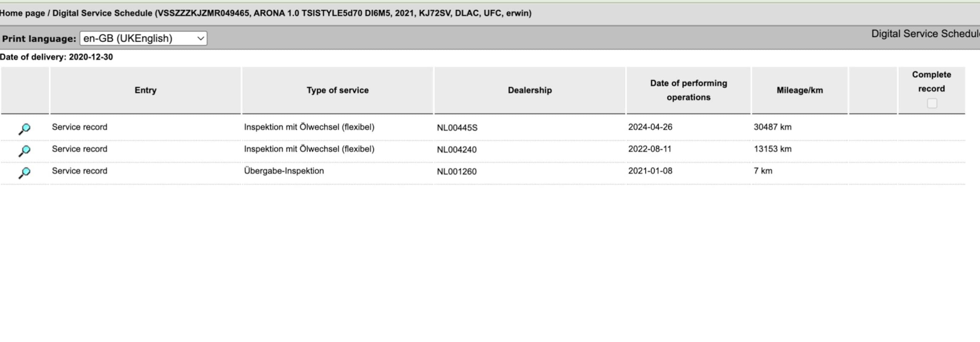Go to Home page breadcrumb link
The width and height of the screenshot is (980, 342).
pos(22,13)
